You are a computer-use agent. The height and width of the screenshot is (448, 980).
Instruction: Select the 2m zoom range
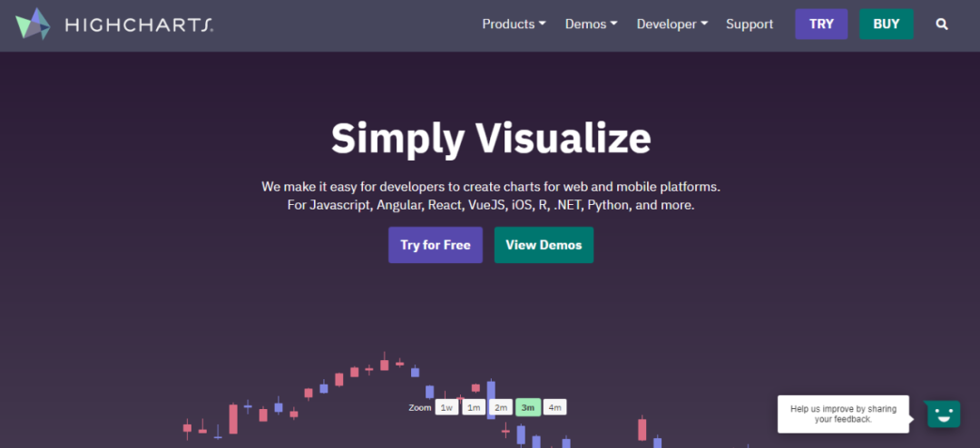click(501, 407)
